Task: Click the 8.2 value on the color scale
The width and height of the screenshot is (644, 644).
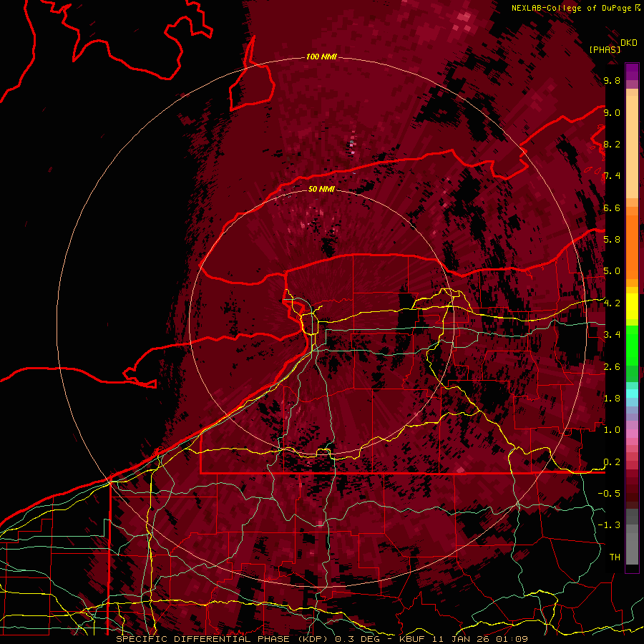Action: (612, 144)
